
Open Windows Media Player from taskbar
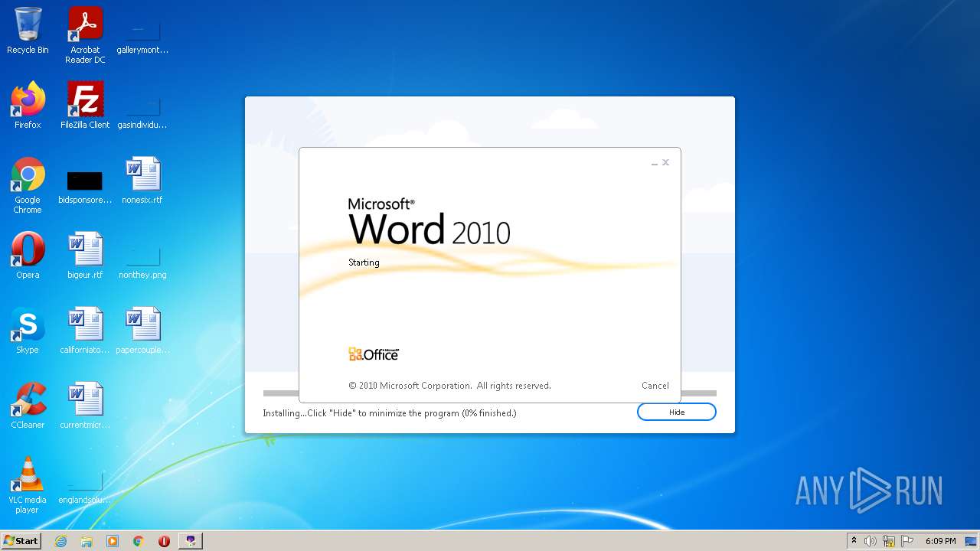(x=113, y=541)
